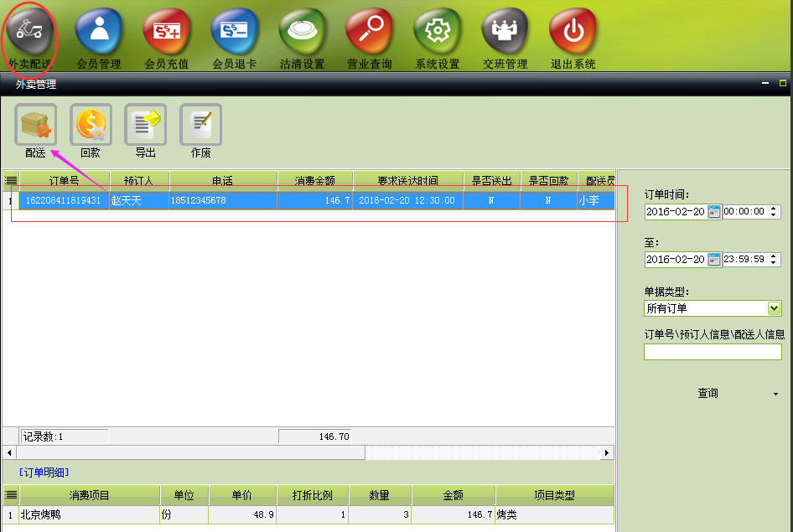Open 系统设置 system settings
The width and height of the screenshot is (793, 532).
438,39
